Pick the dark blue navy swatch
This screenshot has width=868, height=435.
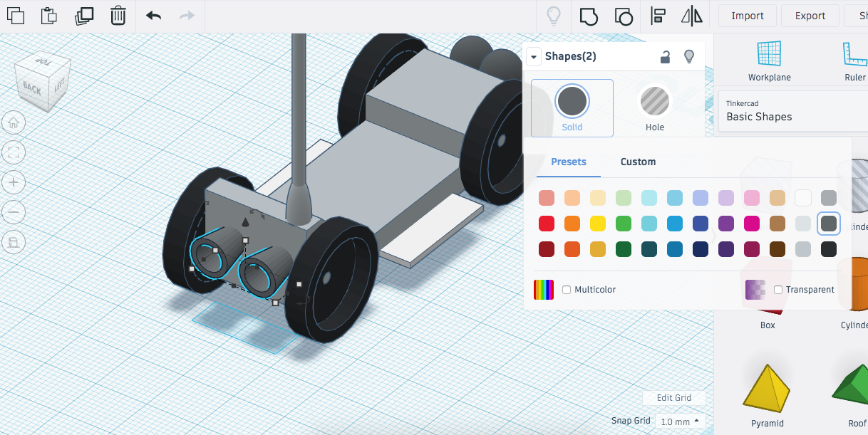[x=701, y=249]
